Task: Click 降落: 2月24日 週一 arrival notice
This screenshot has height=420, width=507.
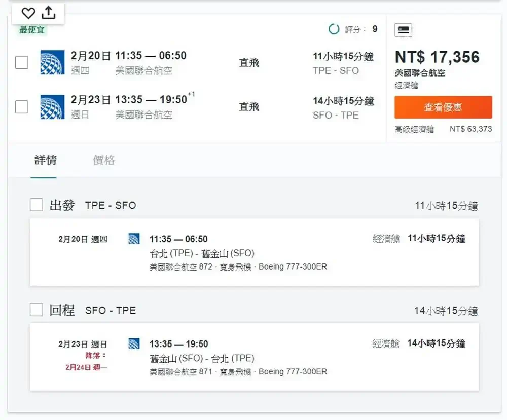Action: pos(87,362)
